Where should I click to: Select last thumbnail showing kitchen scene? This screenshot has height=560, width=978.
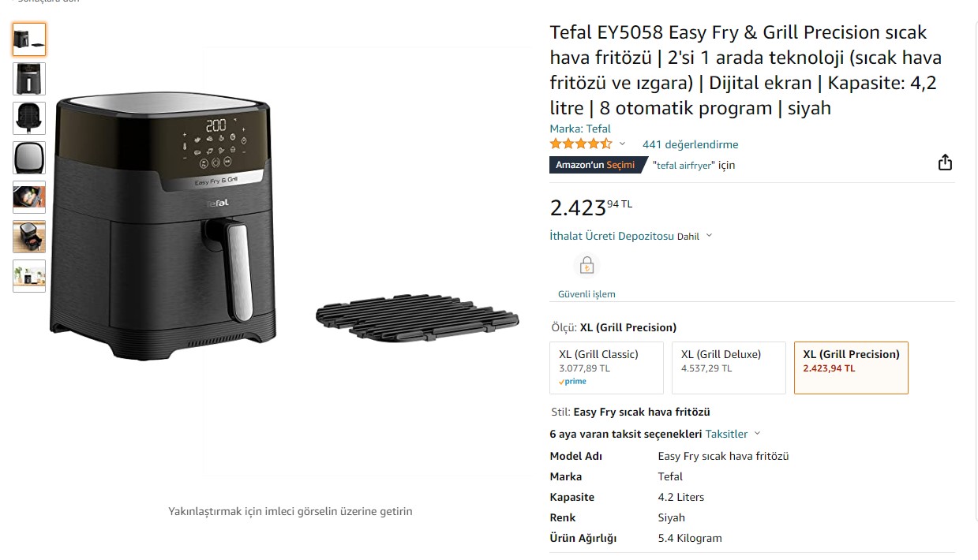(29, 276)
